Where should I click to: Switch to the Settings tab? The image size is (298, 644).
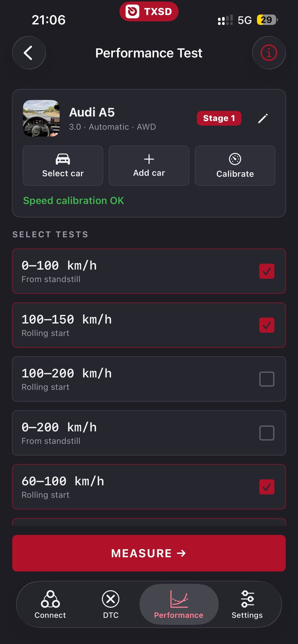point(247,605)
